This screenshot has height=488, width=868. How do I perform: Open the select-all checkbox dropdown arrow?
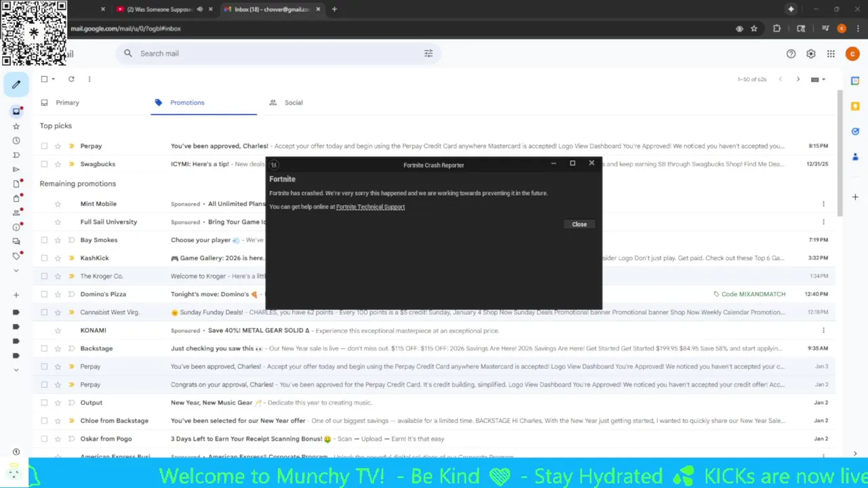click(x=53, y=79)
